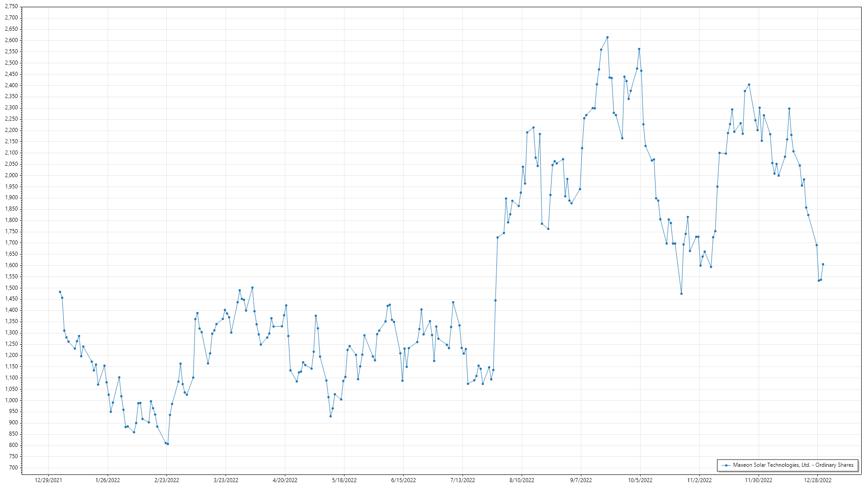Click the 4/20/2022 x-axis date label
The width and height of the screenshot is (868, 488).
point(285,480)
